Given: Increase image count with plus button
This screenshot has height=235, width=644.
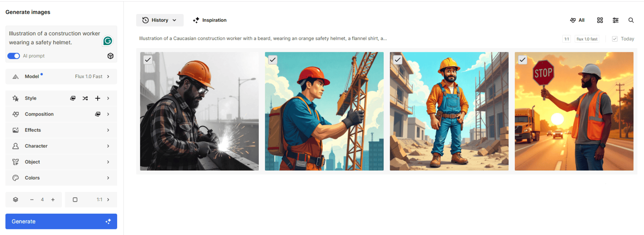Looking at the screenshot, I should pyautogui.click(x=53, y=200).
